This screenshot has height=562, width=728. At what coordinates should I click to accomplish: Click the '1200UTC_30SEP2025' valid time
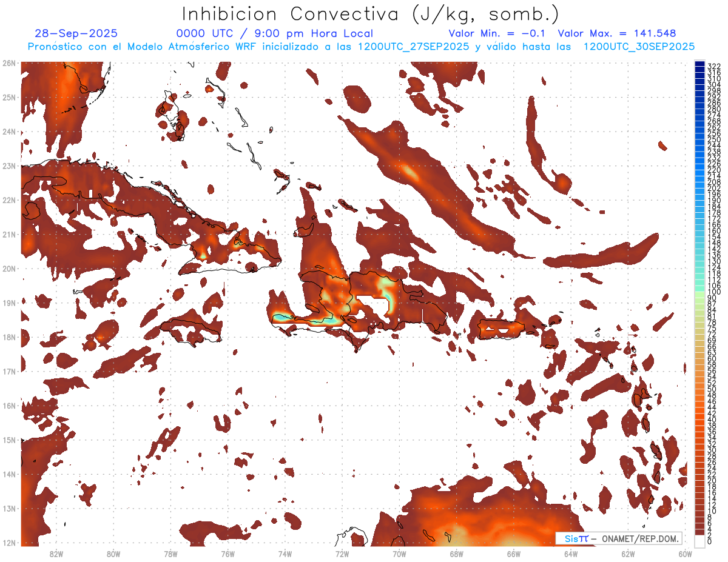tap(639, 47)
